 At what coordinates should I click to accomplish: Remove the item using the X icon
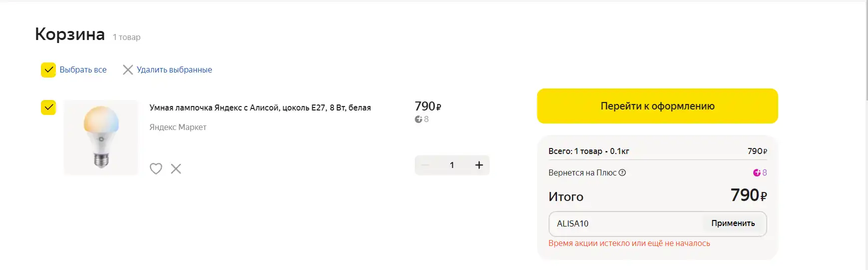[x=176, y=168]
